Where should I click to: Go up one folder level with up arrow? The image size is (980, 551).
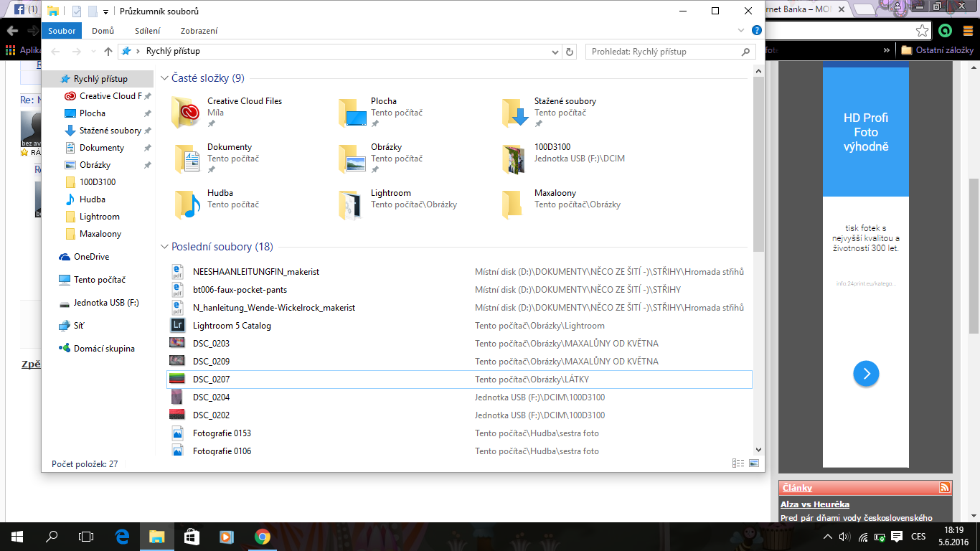[108, 52]
